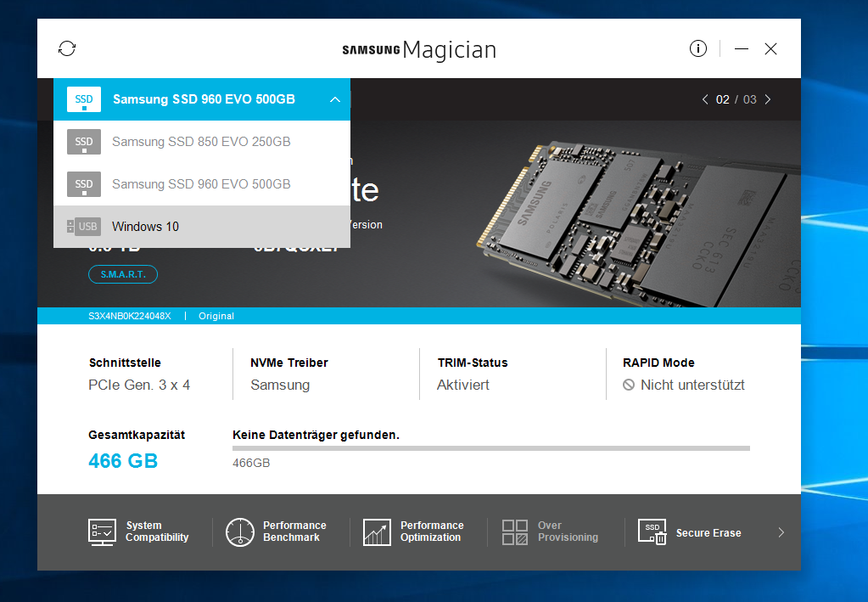Click the serial number S3X4NB0K224048X
868x602 pixels.
[130, 316]
